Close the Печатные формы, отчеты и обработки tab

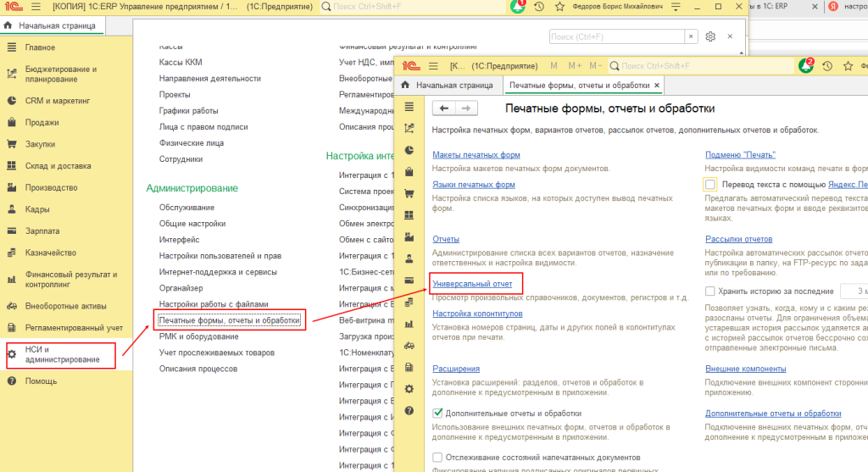point(657,86)
